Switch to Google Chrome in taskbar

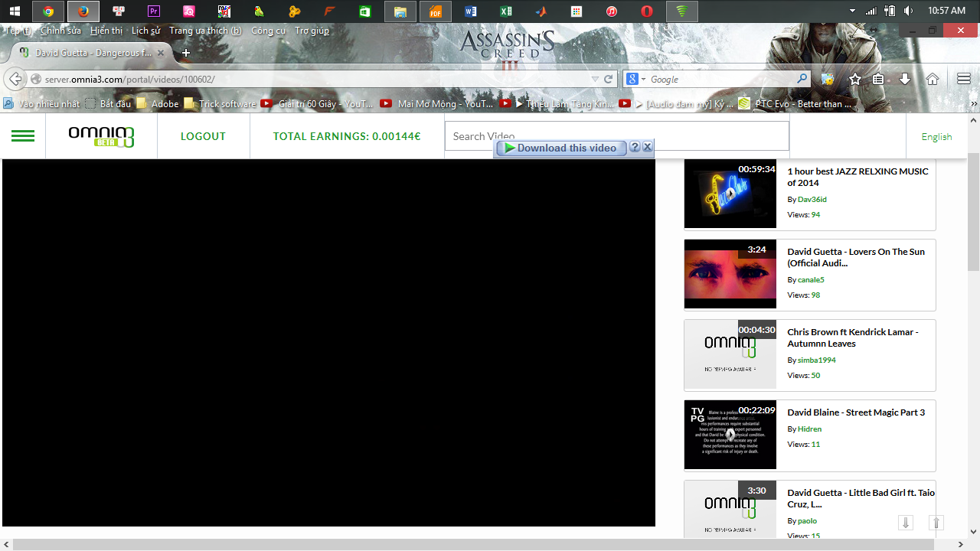pyautogui.click(x=48, y=11)
